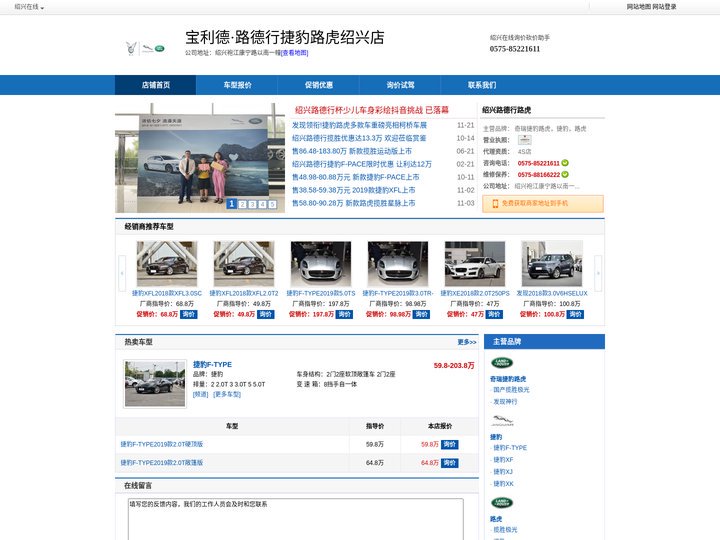720x540 pixels.
Task: Open news 售58.80-90.28万 新款路虎揽胜星脉上市
Action: coord(354,203)
